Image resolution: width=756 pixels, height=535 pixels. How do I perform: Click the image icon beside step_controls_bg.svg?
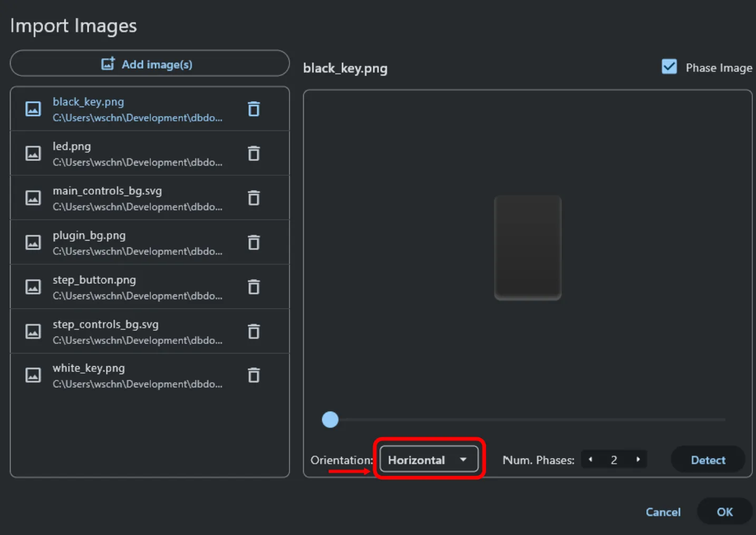click(x=33, y=331)
